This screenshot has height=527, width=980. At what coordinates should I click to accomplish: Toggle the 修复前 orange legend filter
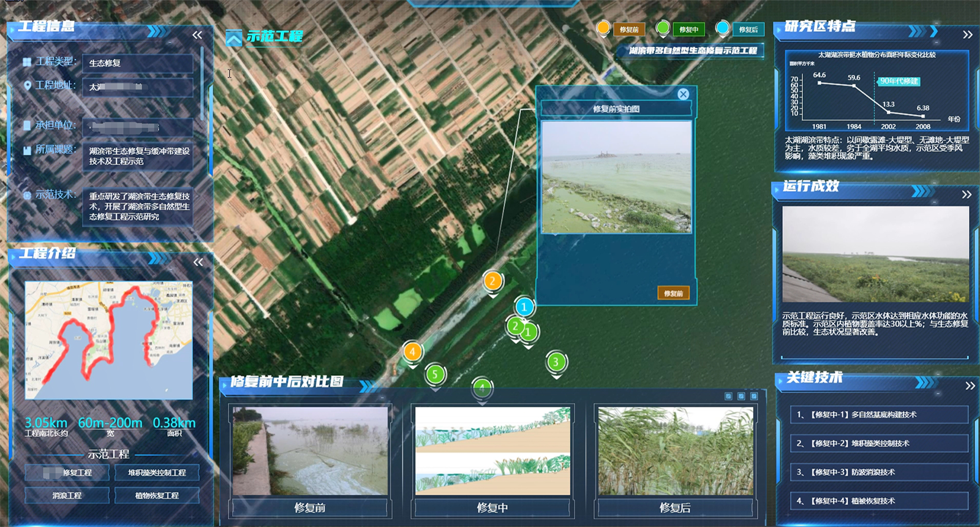tap(603, 28)
